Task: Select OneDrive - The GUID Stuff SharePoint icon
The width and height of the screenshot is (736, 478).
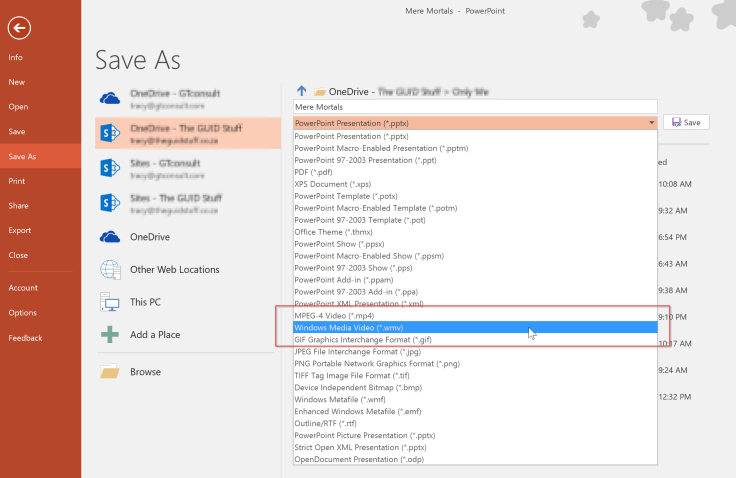Action: [110, 133]
